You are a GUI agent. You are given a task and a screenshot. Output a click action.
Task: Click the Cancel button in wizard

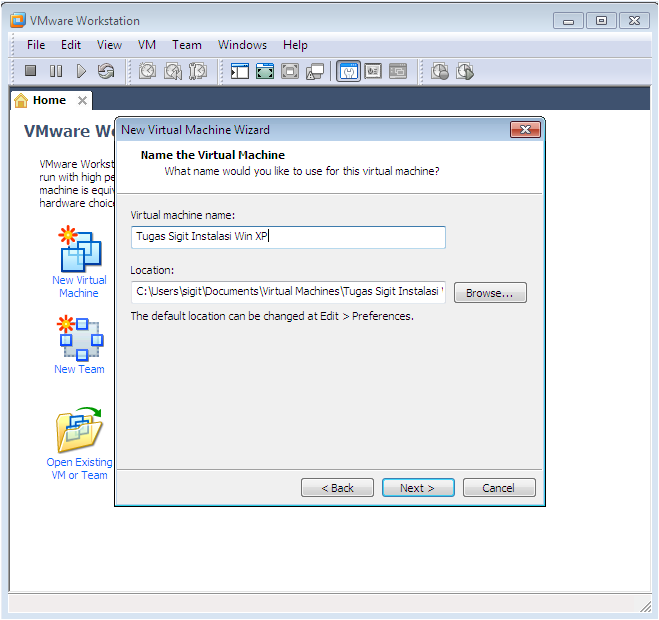499,488
